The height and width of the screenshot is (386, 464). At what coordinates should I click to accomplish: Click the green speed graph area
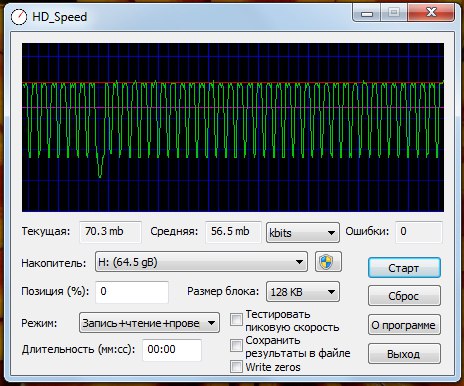point(233,127)
